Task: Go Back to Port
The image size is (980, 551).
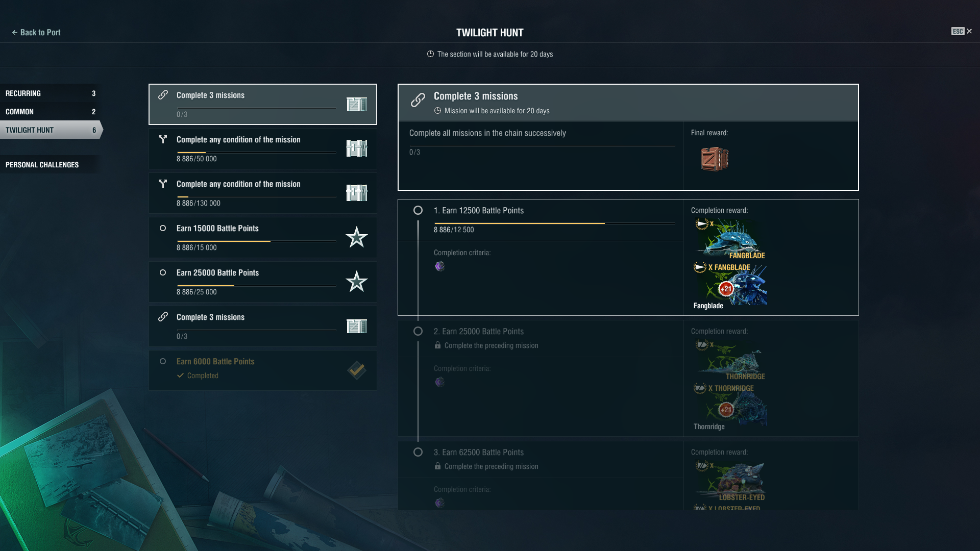Action: [x=36, y=32]
